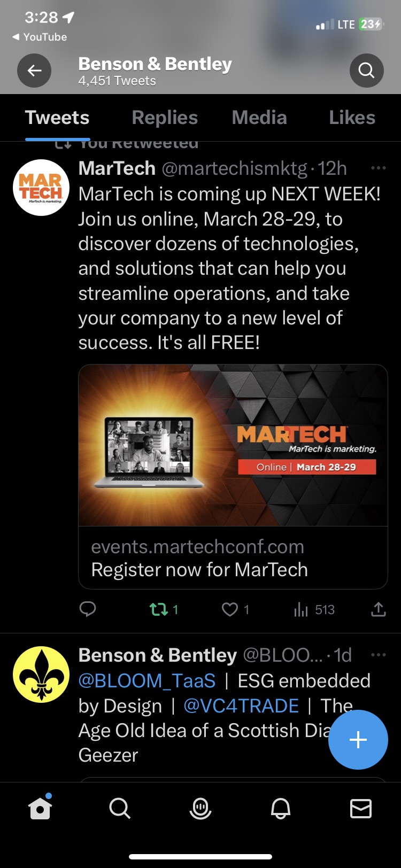Go to Home feed in bottom bar
The image size is (401, 868).
tap(40, 808)
